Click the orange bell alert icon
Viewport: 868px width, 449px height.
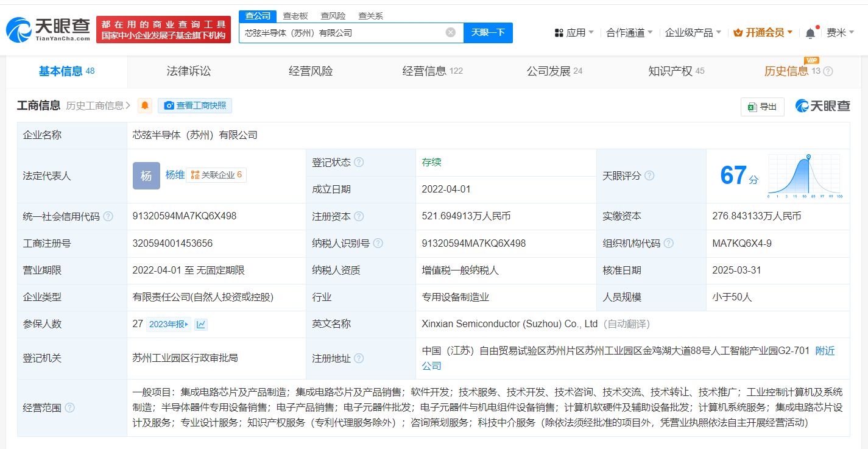[145, 105]
